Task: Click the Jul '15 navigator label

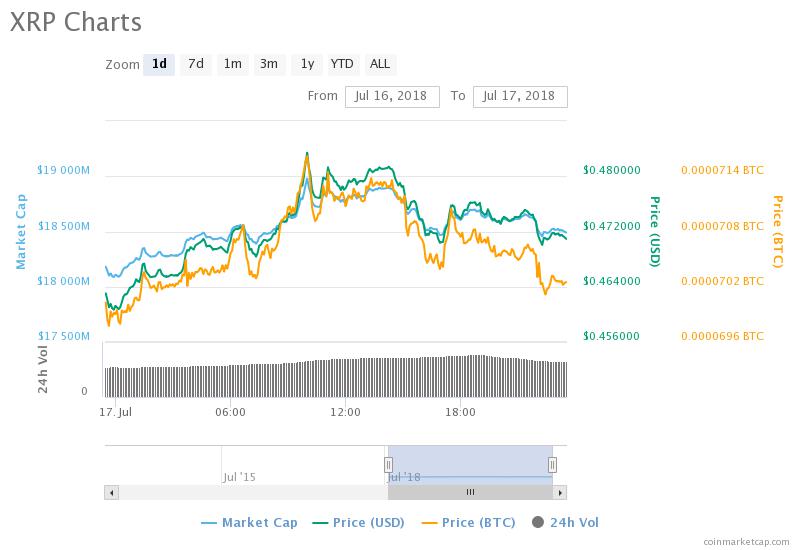Action: click(x=239, y=477)
